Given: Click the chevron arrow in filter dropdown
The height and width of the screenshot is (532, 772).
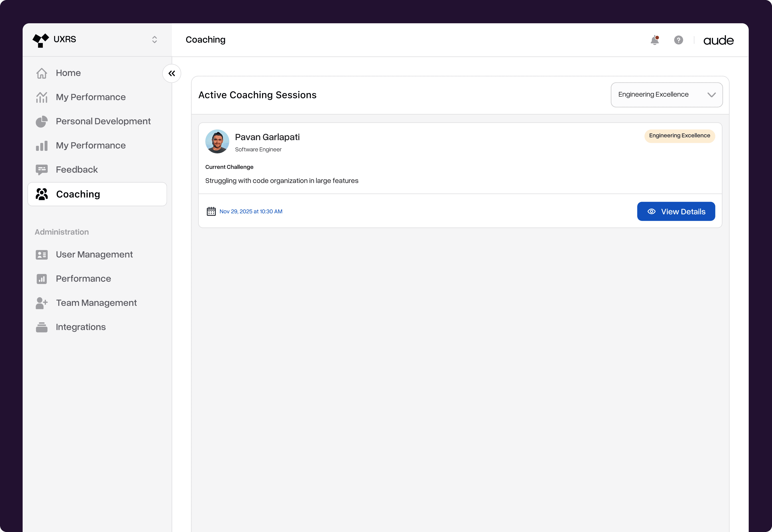Looking at the screenshot, I should [711, 95].
